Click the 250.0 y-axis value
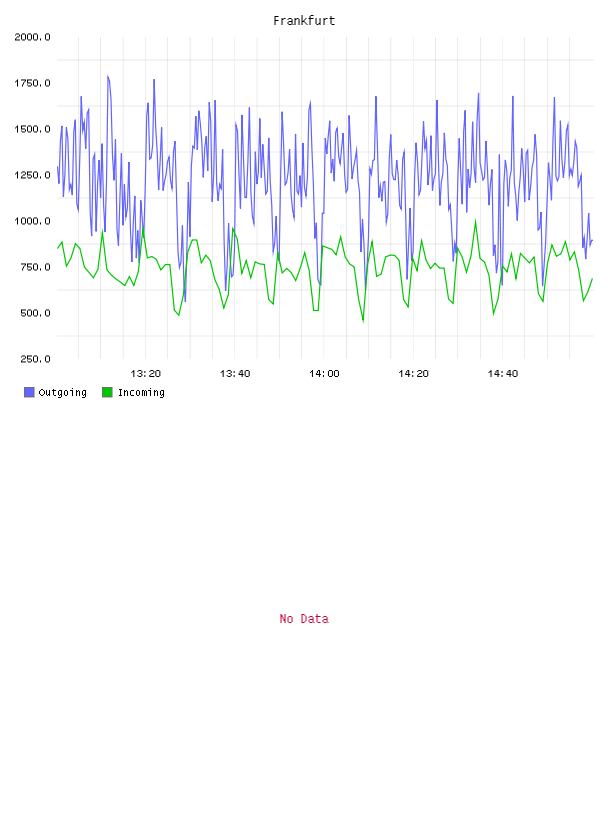 pyautogui.click(x=35, y=359)
